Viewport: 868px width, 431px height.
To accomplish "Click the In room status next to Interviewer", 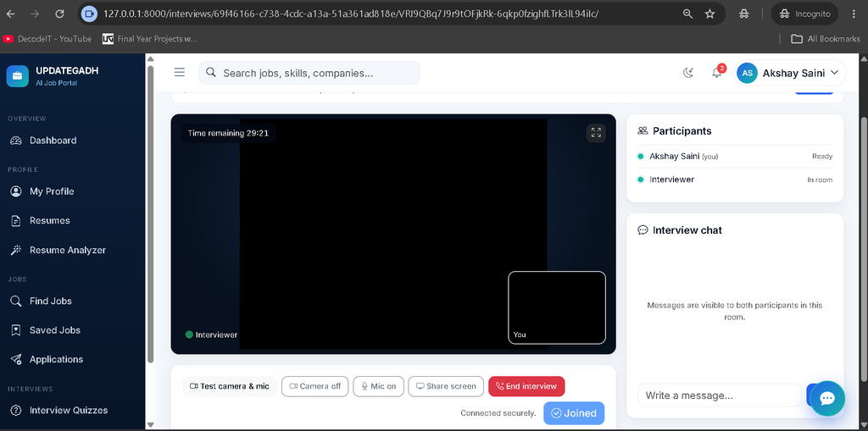I will pyautogui.click(x=820, y=180).
